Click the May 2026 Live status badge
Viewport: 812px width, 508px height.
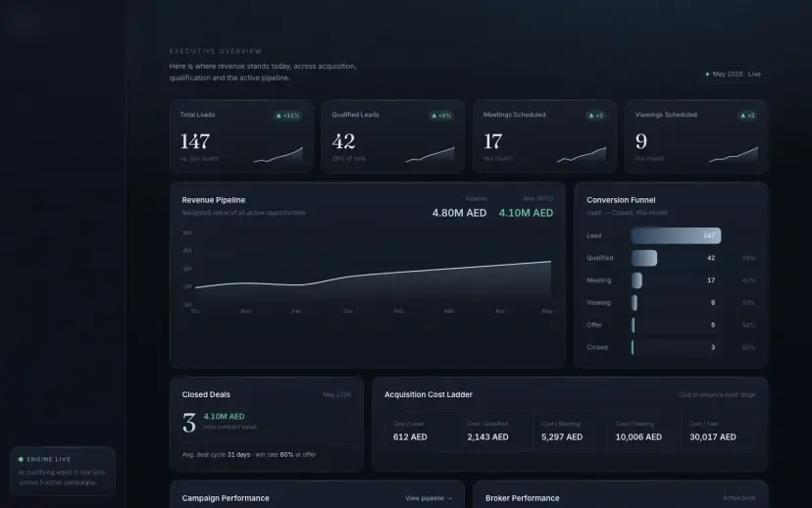734,75
